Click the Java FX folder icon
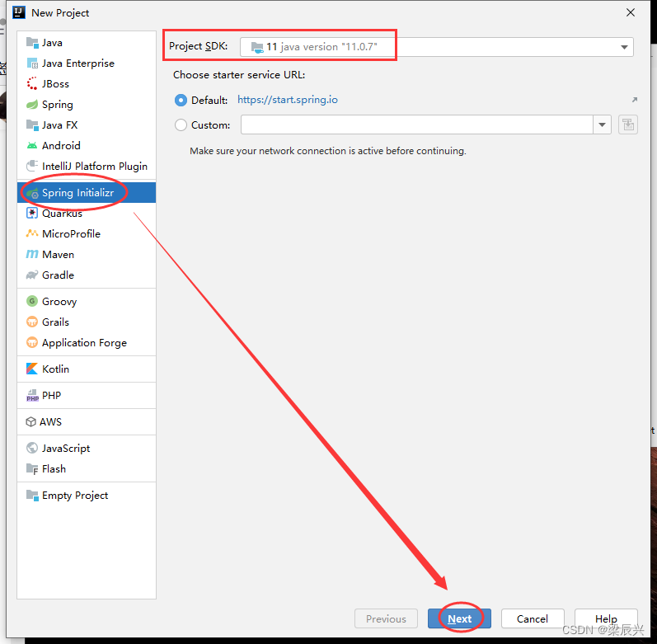657x644 pixels. coord(32,125)
